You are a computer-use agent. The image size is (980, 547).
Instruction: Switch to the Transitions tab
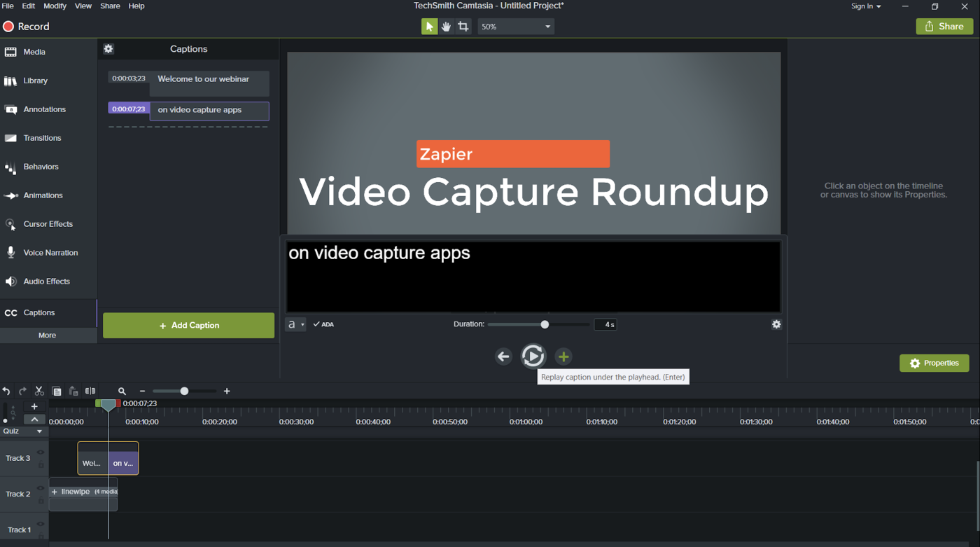tap(42, 138)
